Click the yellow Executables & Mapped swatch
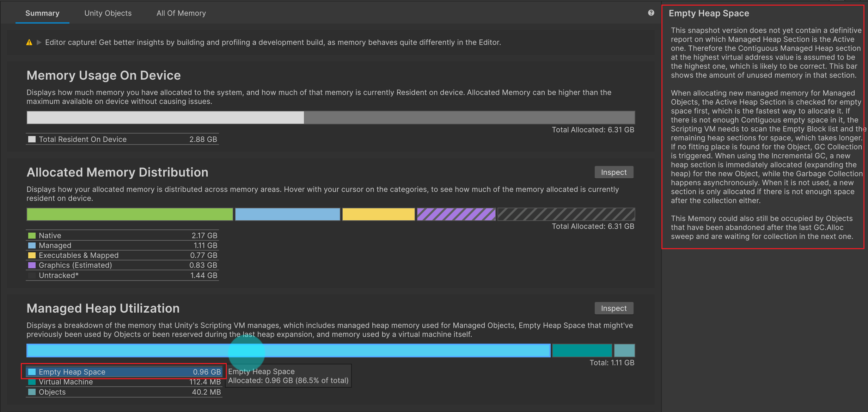Viewport: 868px width, 412px height. (x=32, y=255)
